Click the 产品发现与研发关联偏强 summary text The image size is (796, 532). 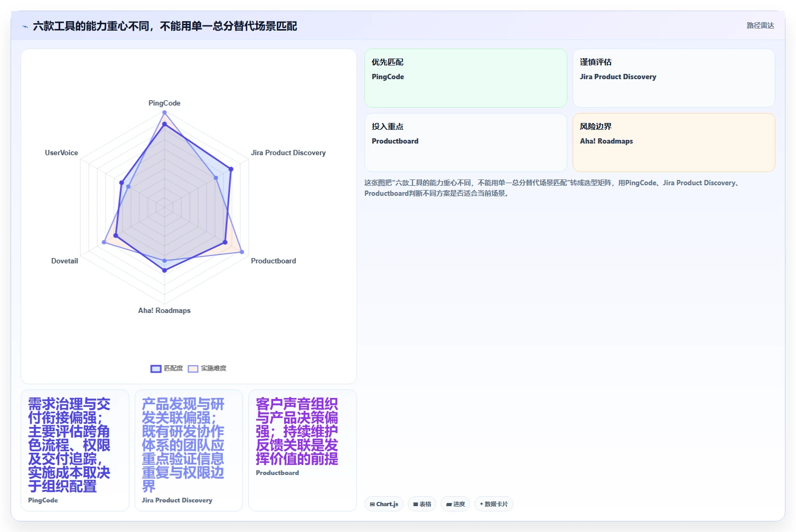[x=183, y=445]
